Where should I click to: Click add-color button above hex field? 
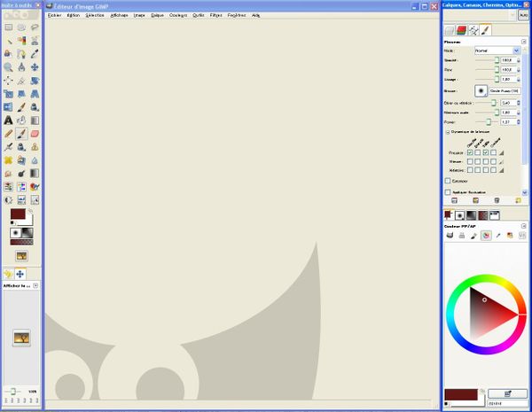tap(507, 393)
